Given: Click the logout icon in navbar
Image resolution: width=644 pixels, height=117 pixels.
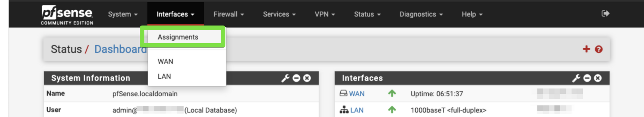Looking at the screenshot, I should click(x=605, y=14).
